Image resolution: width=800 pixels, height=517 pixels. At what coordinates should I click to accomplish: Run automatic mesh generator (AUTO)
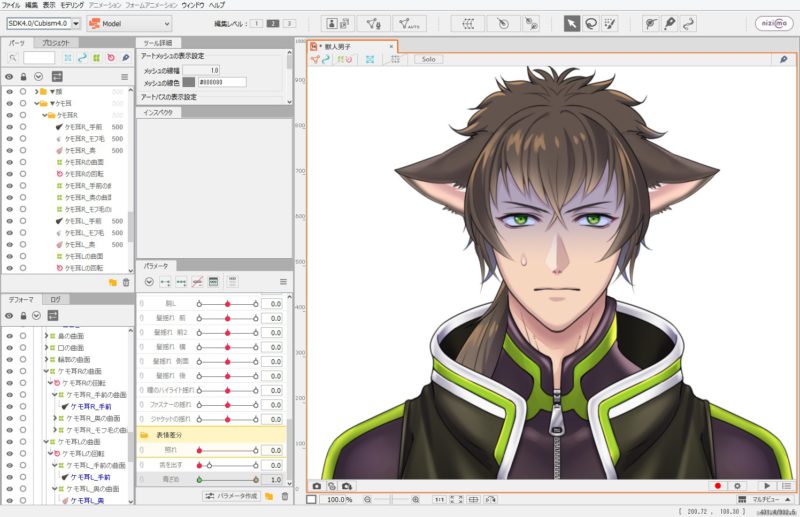[410, 23]
